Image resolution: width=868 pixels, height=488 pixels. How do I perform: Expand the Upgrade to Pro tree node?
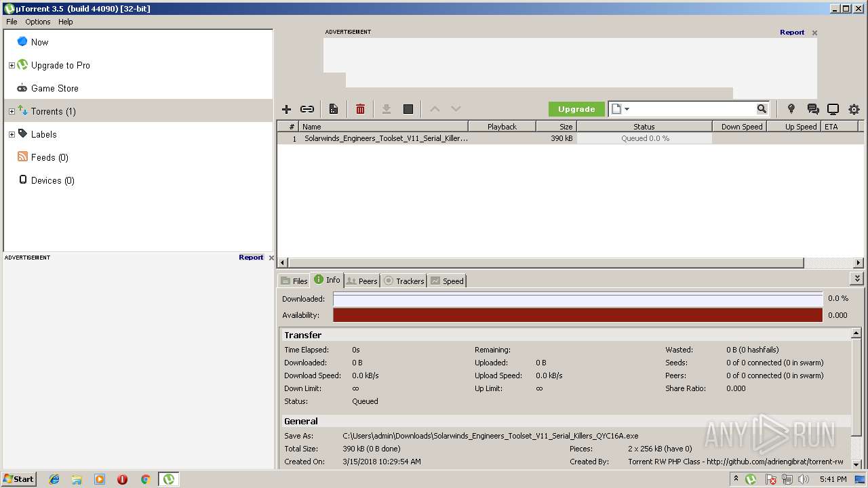(12, 66)
